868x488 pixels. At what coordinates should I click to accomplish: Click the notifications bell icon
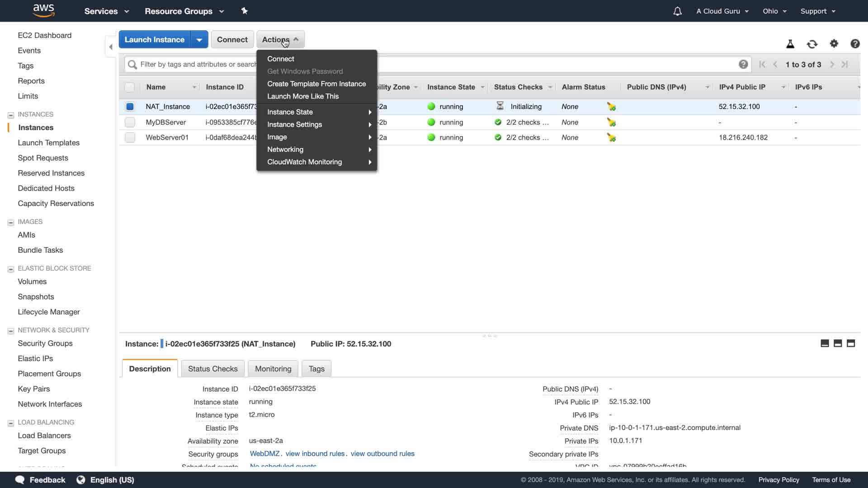(x=677, y=11)
